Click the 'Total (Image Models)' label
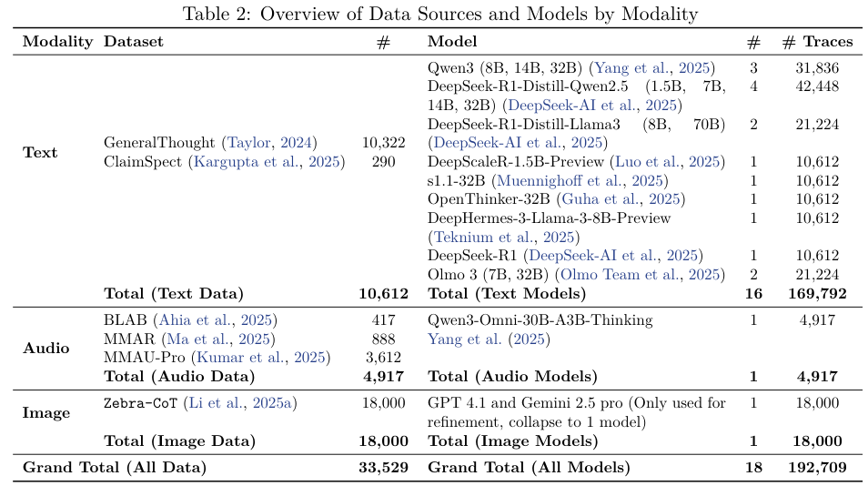 click(512, 441)
